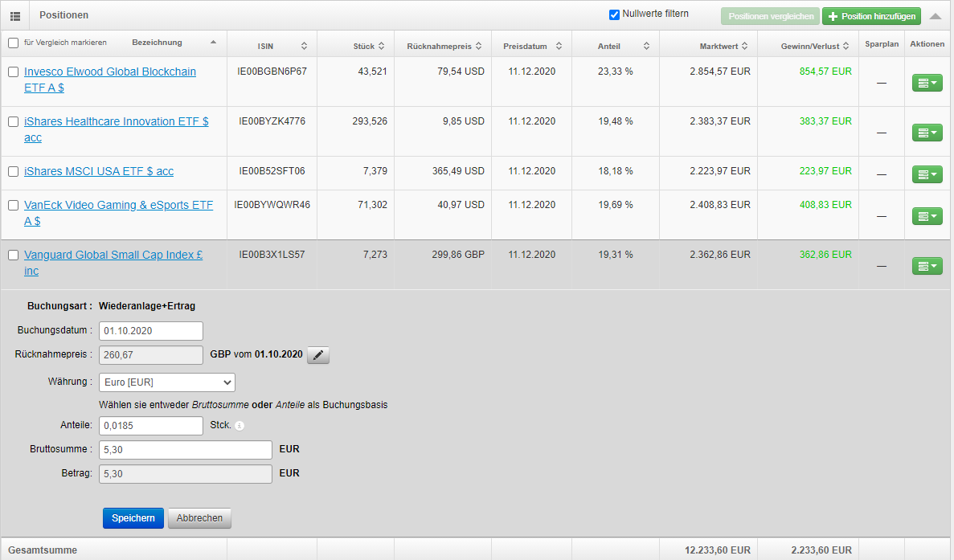The width and height of the screenshot is (954, 560).
Task: Click the Sparplan column header
Action: click(x=882, y=43)
